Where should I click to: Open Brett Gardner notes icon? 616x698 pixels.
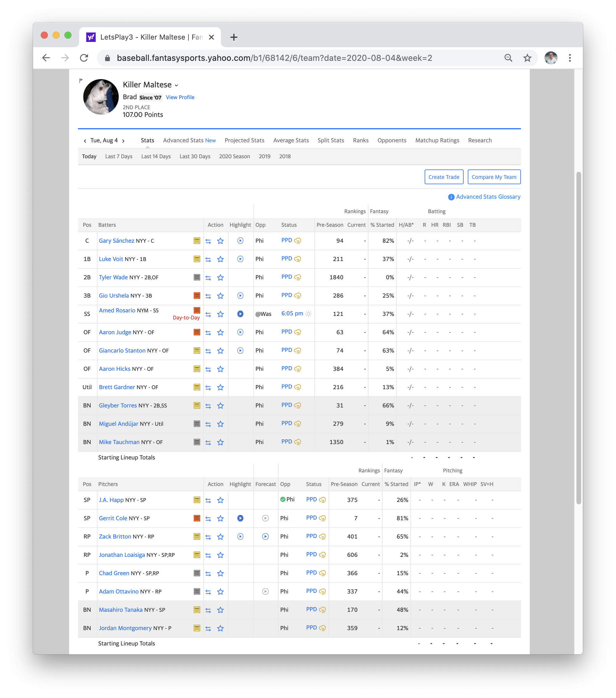(197, 387)
